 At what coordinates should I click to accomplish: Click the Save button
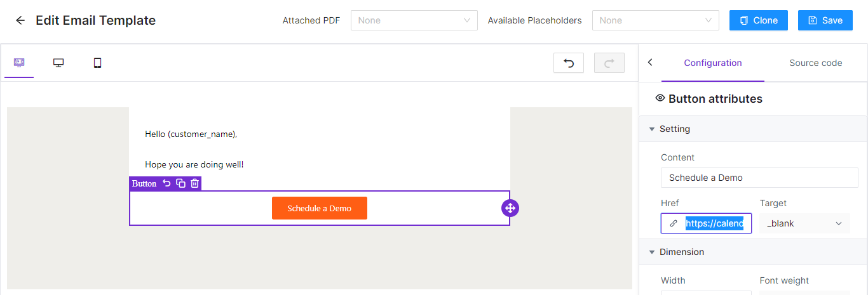825,20
